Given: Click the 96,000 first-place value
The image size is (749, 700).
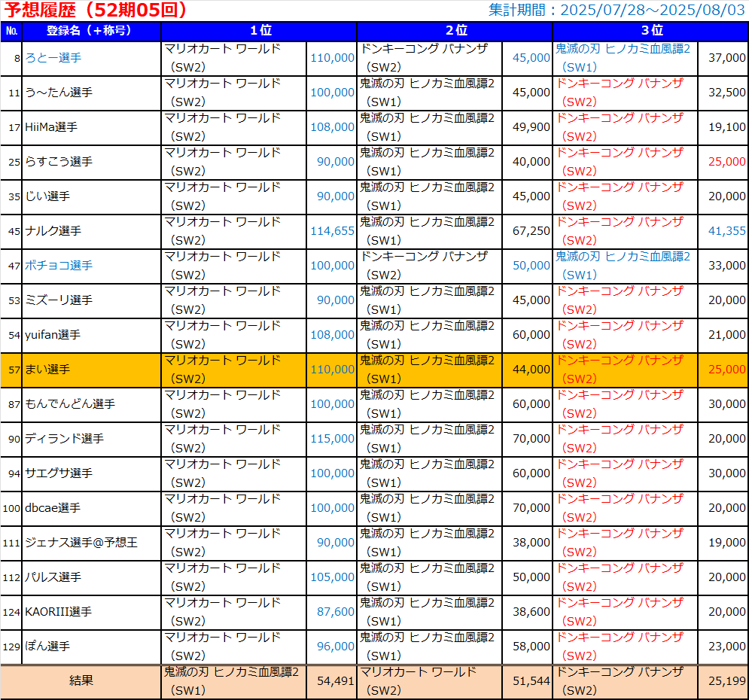Looking at the screenshot, I should point(335,647).
